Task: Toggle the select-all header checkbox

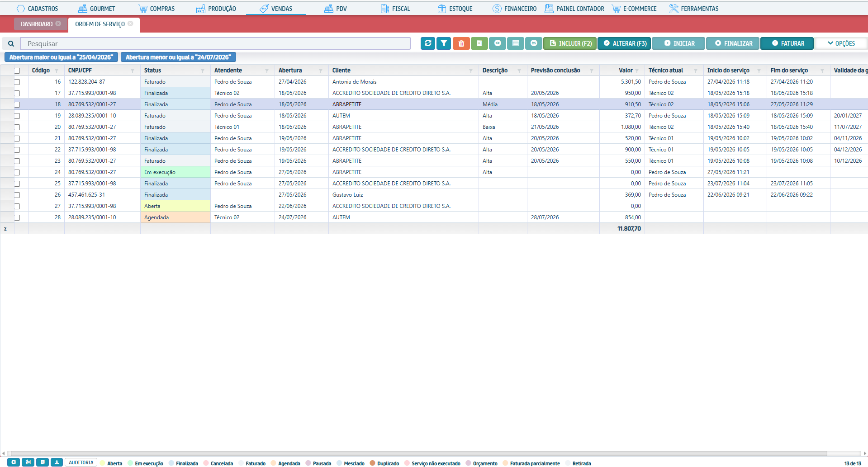Action: point(17,71)
